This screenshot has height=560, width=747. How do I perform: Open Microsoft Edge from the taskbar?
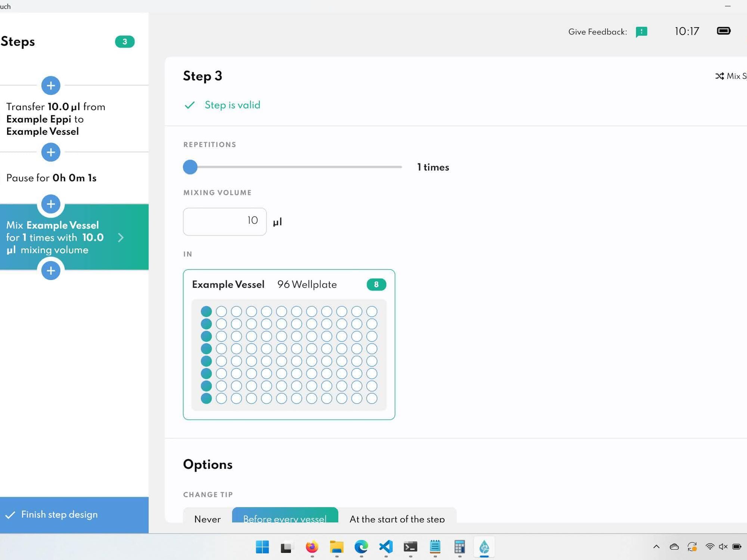tap(361, 547)
